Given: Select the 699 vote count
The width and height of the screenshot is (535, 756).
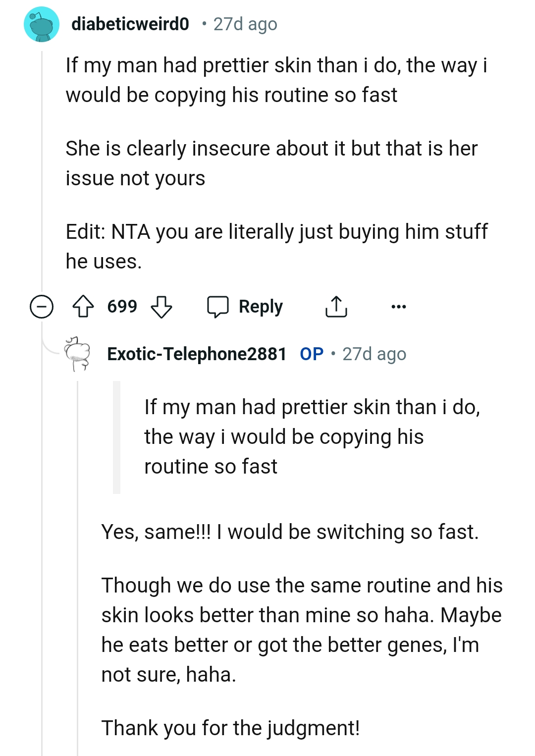Looking at the screenshot, I should (122, 306).
